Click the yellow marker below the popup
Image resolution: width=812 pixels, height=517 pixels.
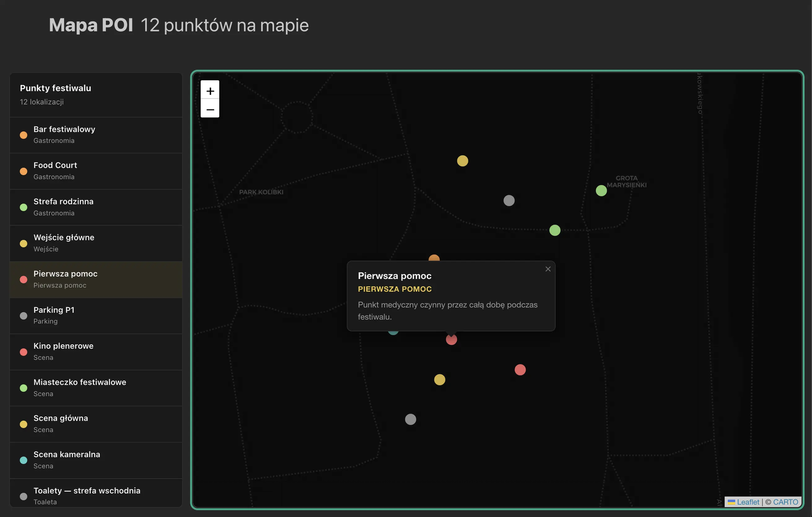[x=439, y=380]
